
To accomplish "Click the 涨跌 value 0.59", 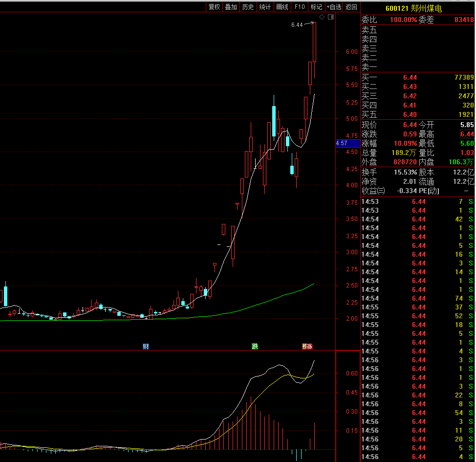I will [410, 134].
